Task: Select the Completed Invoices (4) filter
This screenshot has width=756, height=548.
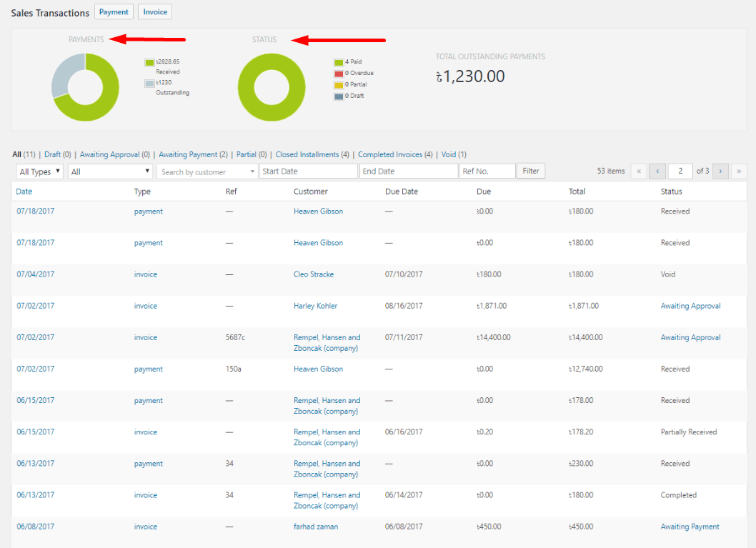Action: pyautogui.click(x=395, y=155)
